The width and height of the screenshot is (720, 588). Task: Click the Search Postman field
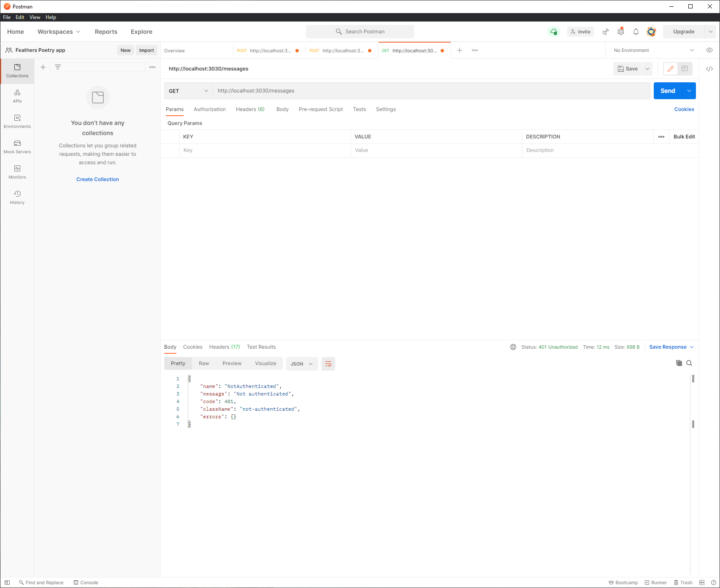coord(360,32)
